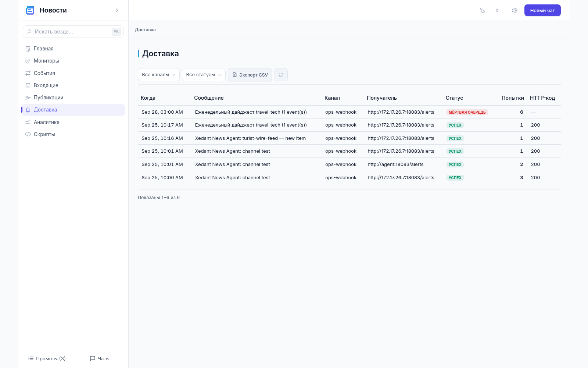The image size is (588, 368).
Task: Open the Все статусы dropdown
Action: click(204, 75)
